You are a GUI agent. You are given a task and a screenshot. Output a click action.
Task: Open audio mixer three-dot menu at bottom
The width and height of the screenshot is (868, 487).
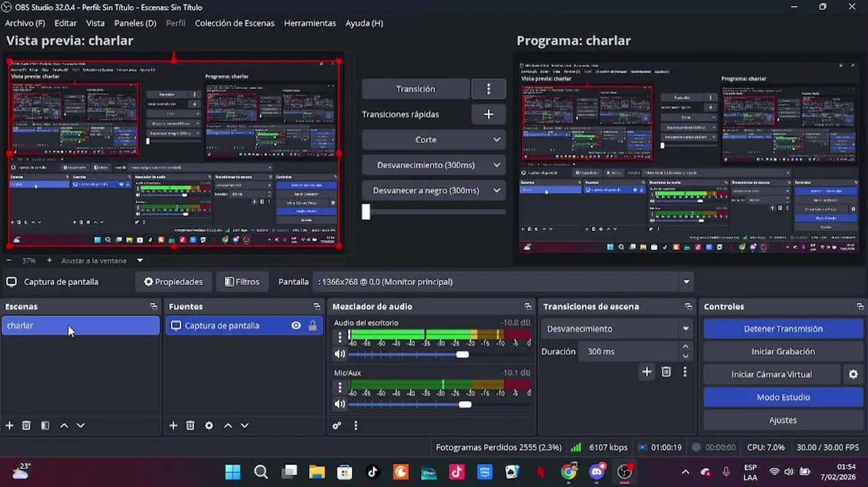tap(356, 425)
